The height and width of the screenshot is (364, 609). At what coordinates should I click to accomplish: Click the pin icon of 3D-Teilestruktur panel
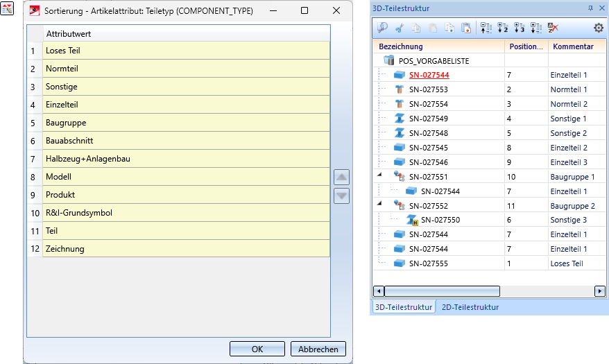590,8
